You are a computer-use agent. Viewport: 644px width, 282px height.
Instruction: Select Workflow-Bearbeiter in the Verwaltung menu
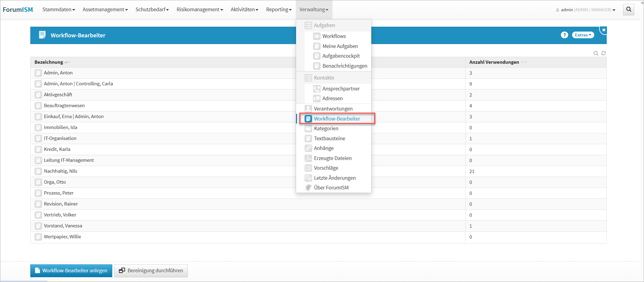pyautogui.click(x=337, y=119)
